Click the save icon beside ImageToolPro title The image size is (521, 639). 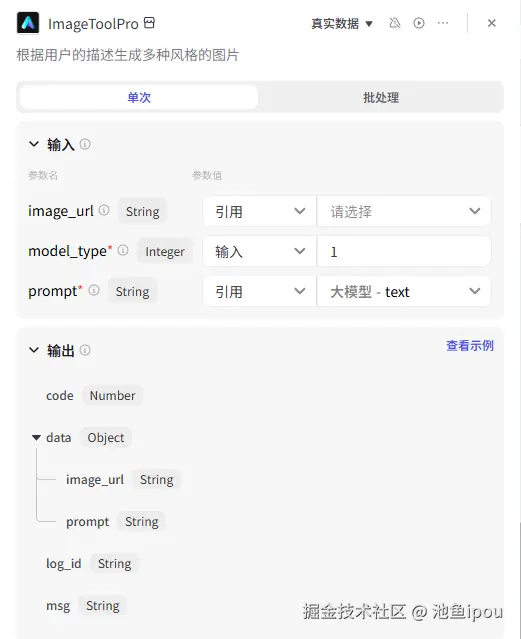click(150, 22)
